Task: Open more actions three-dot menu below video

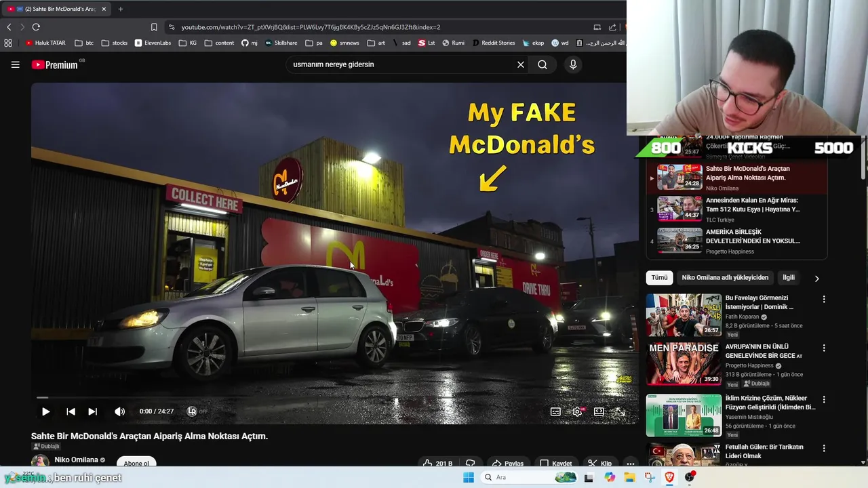Action: [630, 464]
